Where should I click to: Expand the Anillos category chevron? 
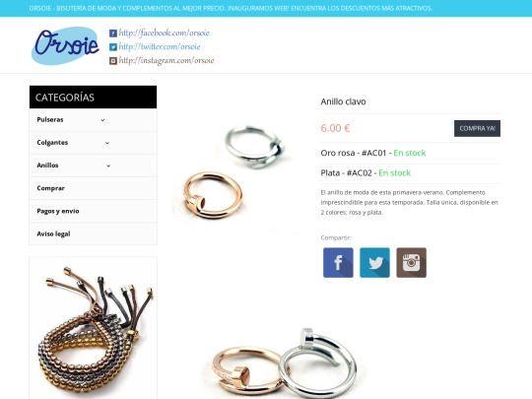(108, 166)
